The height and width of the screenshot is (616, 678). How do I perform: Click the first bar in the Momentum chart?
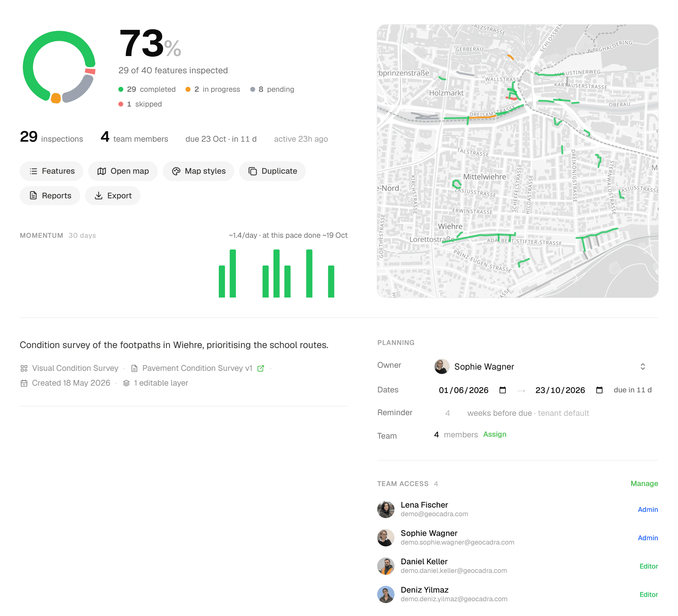[x=222, y=282]
